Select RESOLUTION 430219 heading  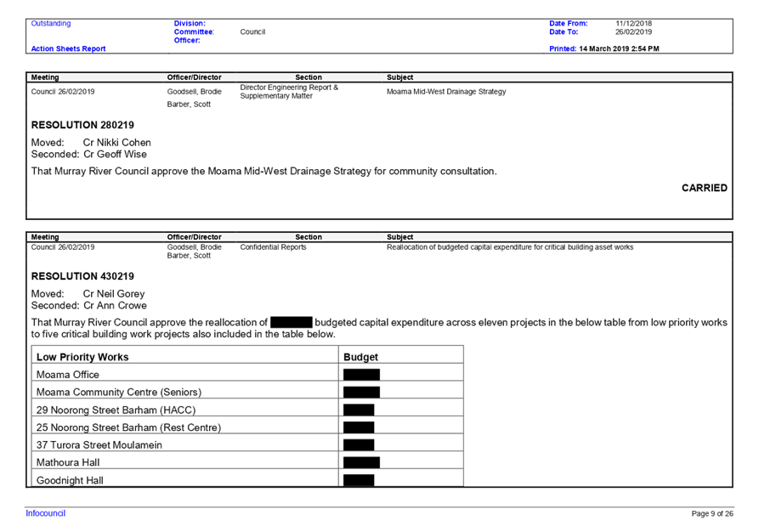pyautogui.click(x=82, y=276)
